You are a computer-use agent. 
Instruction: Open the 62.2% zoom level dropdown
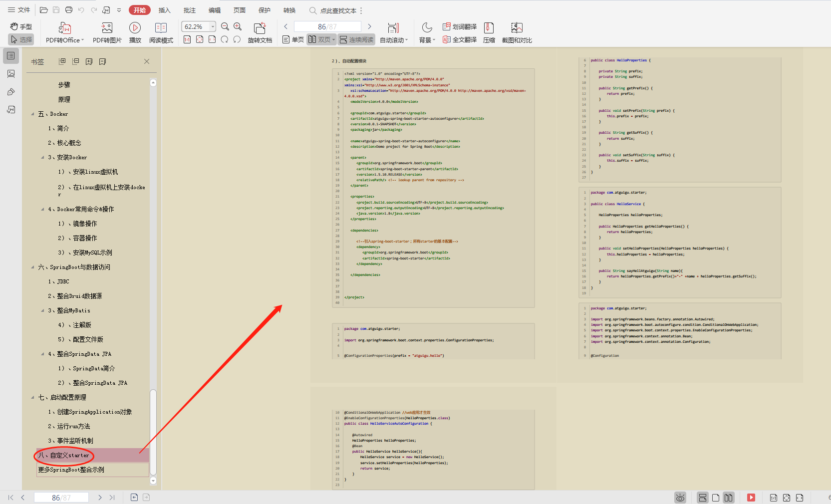tap(213, 26)
